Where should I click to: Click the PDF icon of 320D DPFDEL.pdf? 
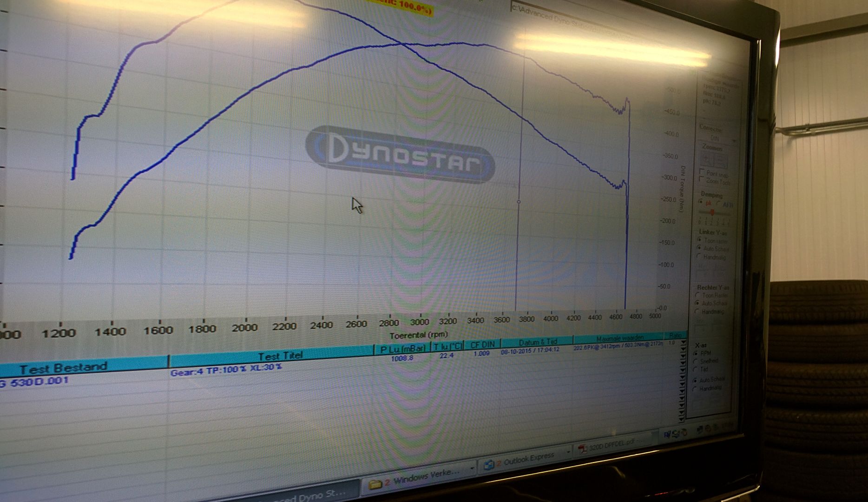(582, 449)
